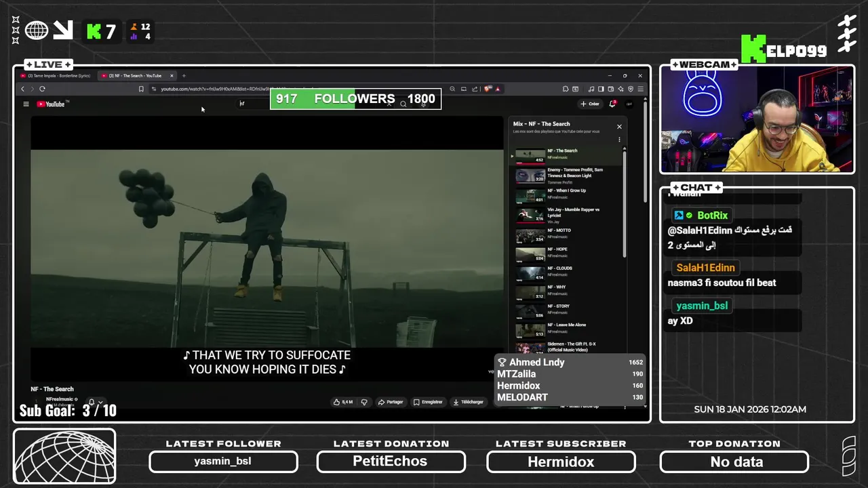The height and width of the screenshot is (488, 868).
Task: Expand the subscription bell chevron dropdown
Action: tap(101, 403)
